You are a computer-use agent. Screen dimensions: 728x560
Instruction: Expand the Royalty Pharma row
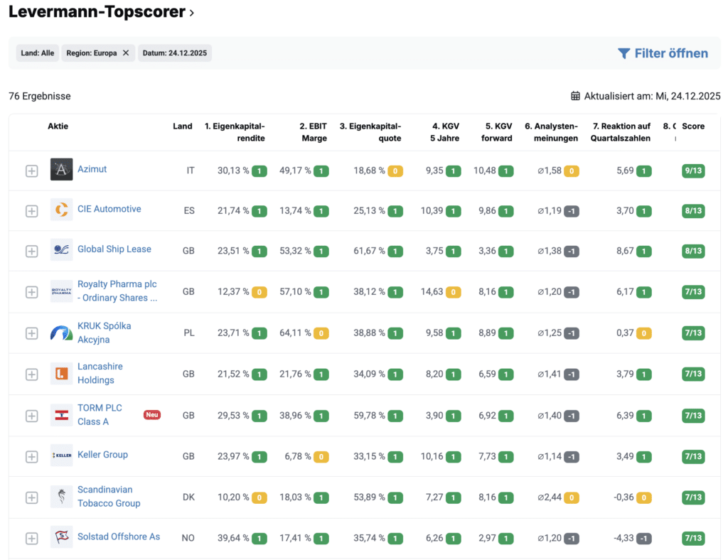(x=31, y=292)
